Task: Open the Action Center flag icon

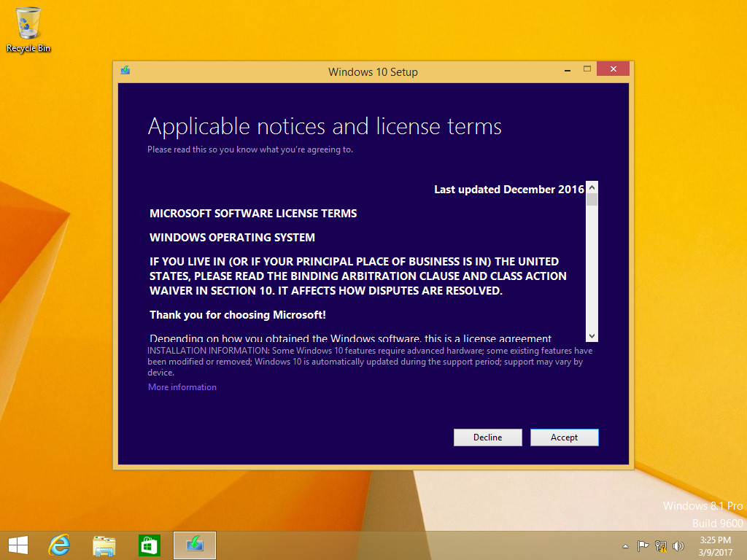Action: click(643, 545)
